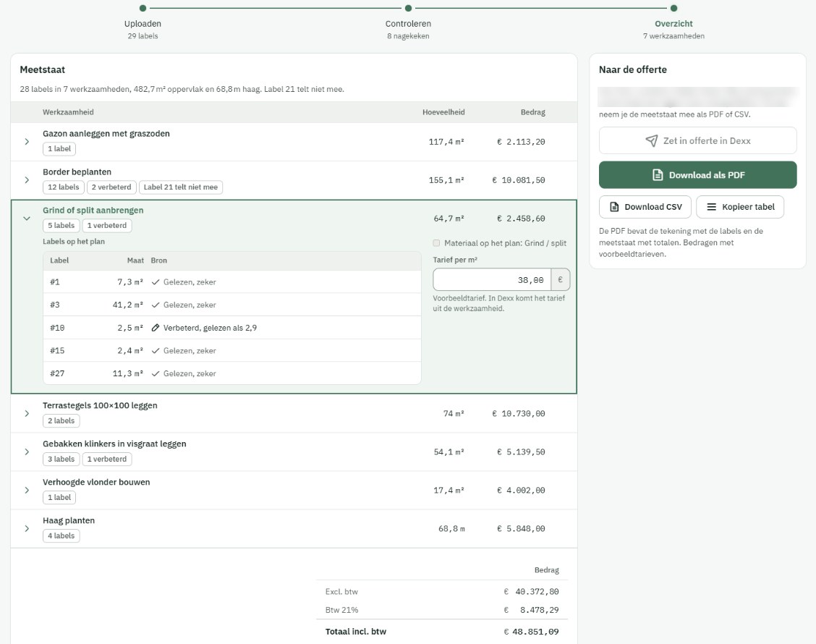
Task: Toggle Materiaal op het plan checkbox
Action: point(436,243)
